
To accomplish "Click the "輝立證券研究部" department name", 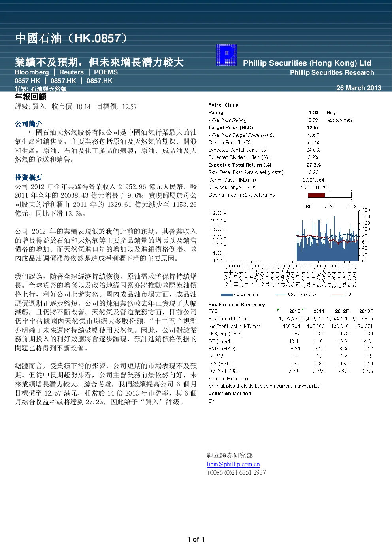I will coord(230,455).
